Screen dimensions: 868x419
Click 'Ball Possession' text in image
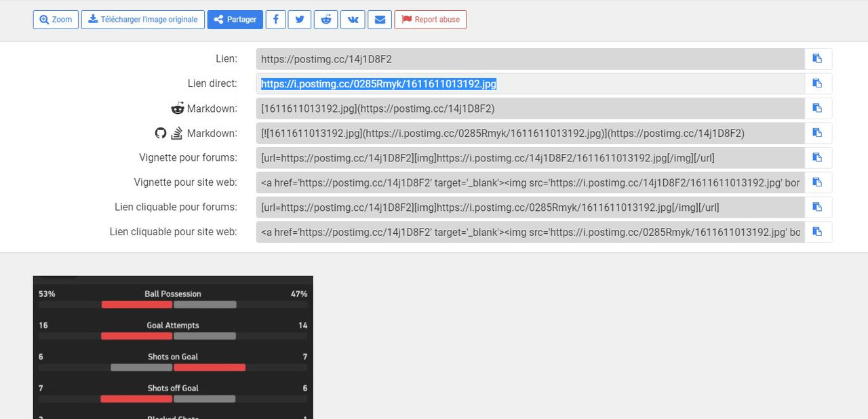point(173,294)
